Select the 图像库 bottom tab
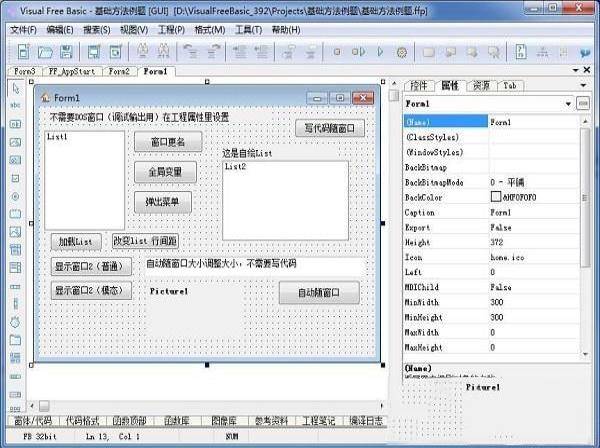Viewport: 600px width, 448px height. tap(224, 421)
